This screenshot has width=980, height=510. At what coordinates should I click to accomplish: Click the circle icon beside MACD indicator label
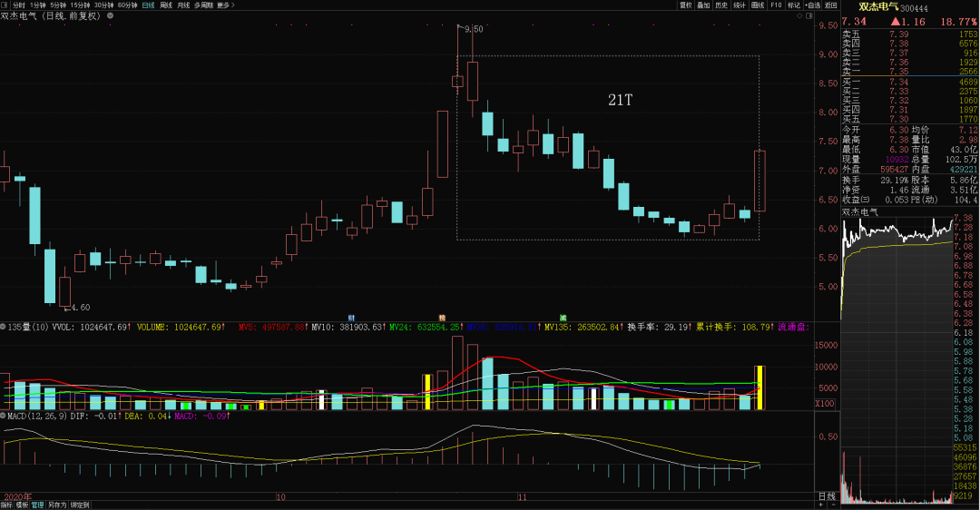point(3,415)
